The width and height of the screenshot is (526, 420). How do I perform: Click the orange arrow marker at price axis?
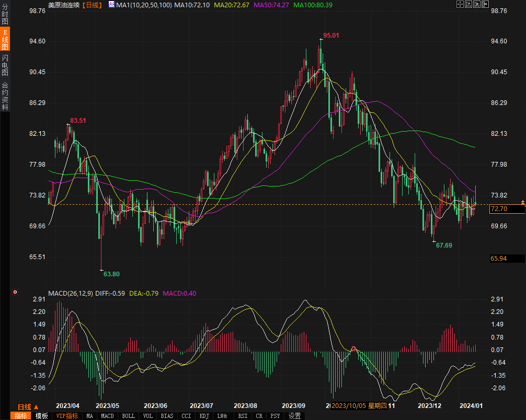click(x=522, y=202)
